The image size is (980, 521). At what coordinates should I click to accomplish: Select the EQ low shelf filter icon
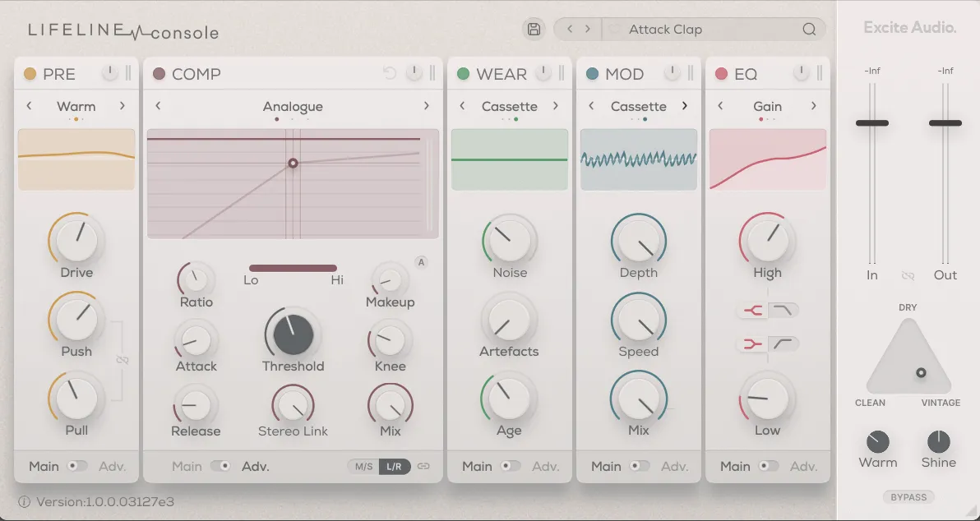[783, 343]
